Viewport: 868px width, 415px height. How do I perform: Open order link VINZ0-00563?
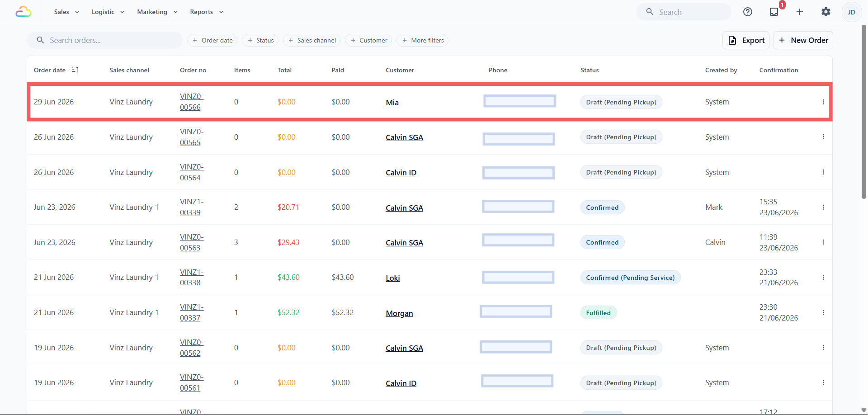(192, 242)
